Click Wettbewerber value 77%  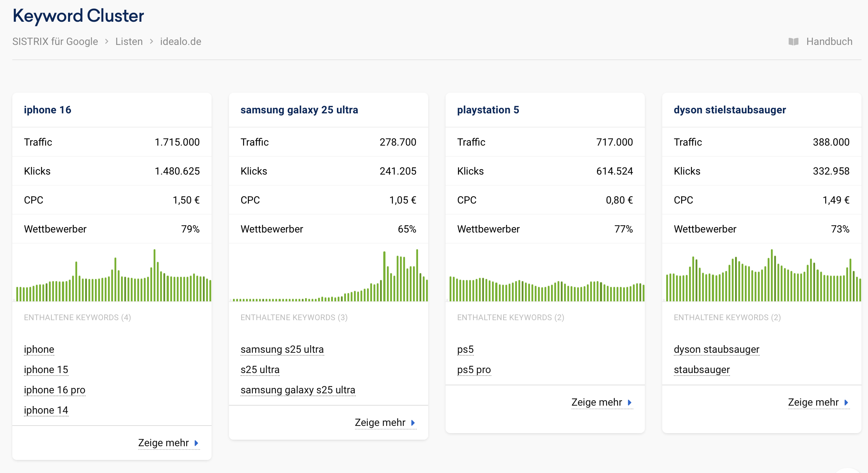point(624,229)
